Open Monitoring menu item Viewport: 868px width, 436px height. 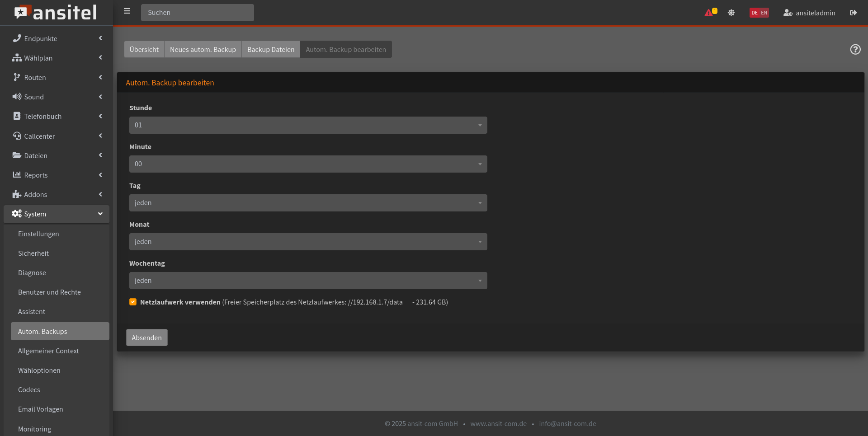(x=60, y=429)
